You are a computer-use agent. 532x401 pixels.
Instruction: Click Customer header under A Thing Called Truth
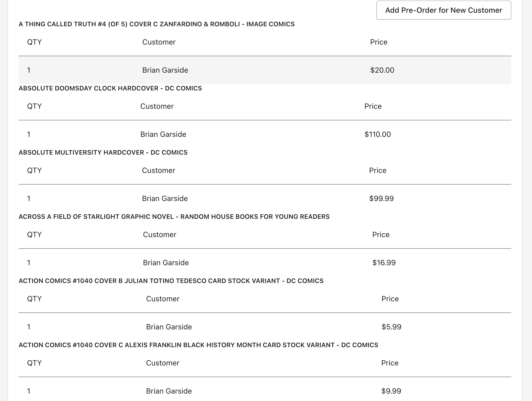pyautogui.click(x=159, y=42)
